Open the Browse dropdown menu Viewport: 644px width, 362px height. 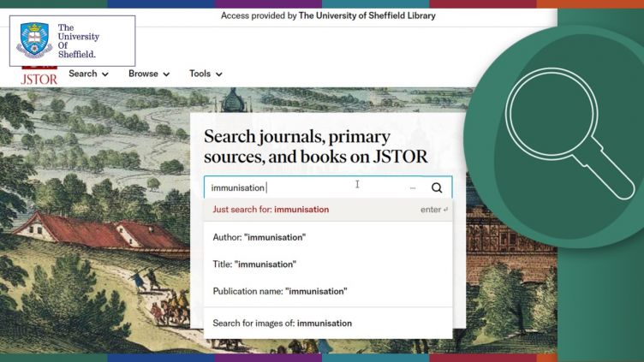pos(149,74)
